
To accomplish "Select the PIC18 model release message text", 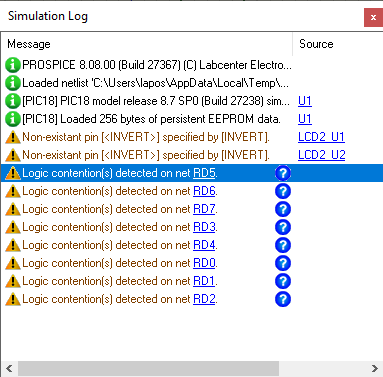I will (x=156, y=101).
